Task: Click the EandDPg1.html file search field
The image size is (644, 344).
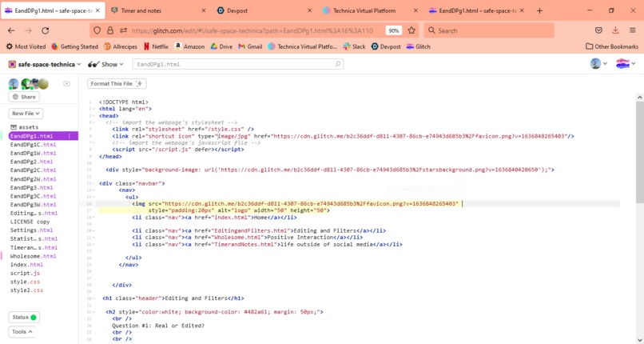Action: 238,64
